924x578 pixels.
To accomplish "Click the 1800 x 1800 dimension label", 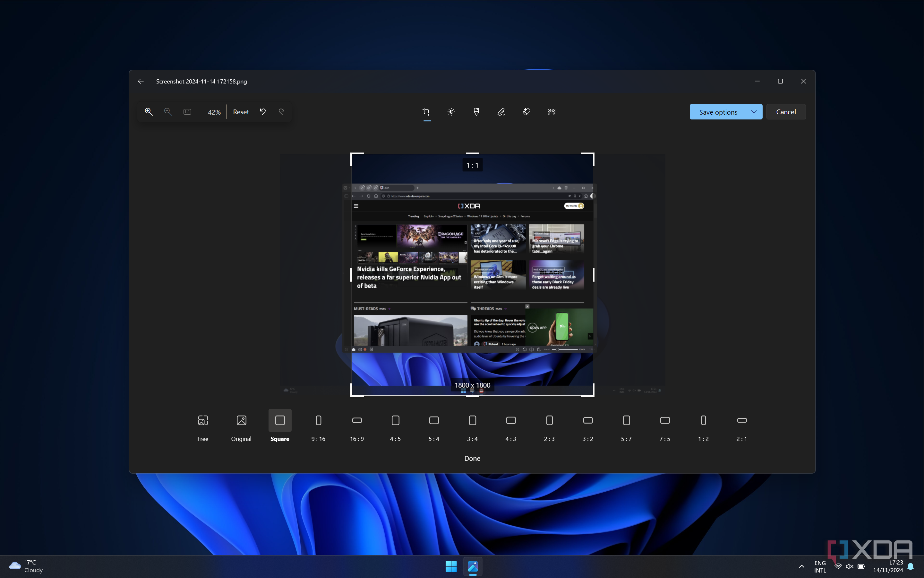I will pos(472,385).
